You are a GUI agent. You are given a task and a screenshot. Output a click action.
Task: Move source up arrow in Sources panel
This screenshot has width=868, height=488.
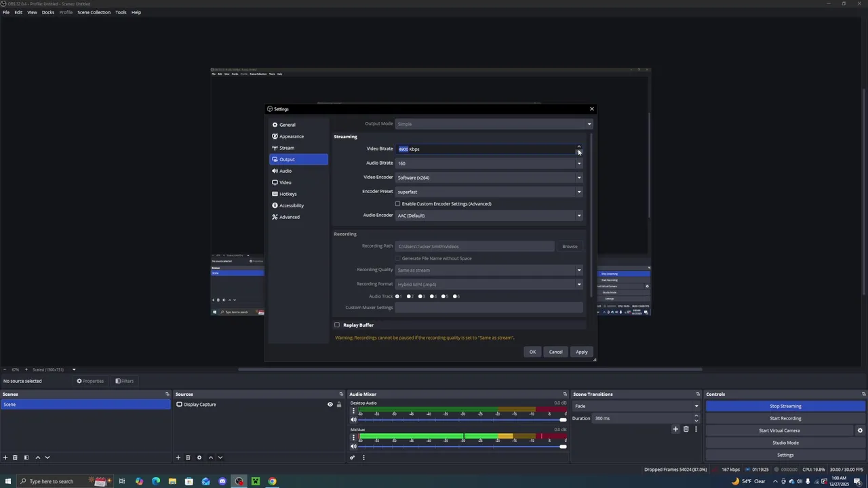210,457
